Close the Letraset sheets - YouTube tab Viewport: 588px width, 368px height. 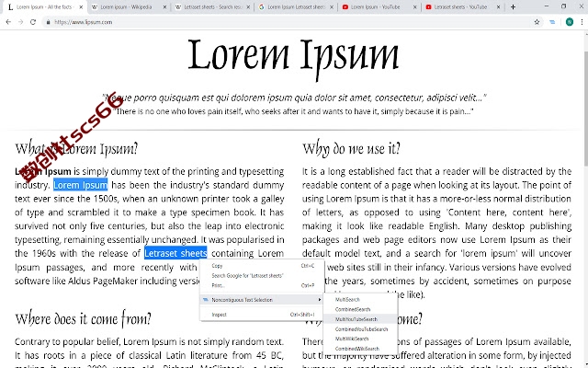(498, 7)
